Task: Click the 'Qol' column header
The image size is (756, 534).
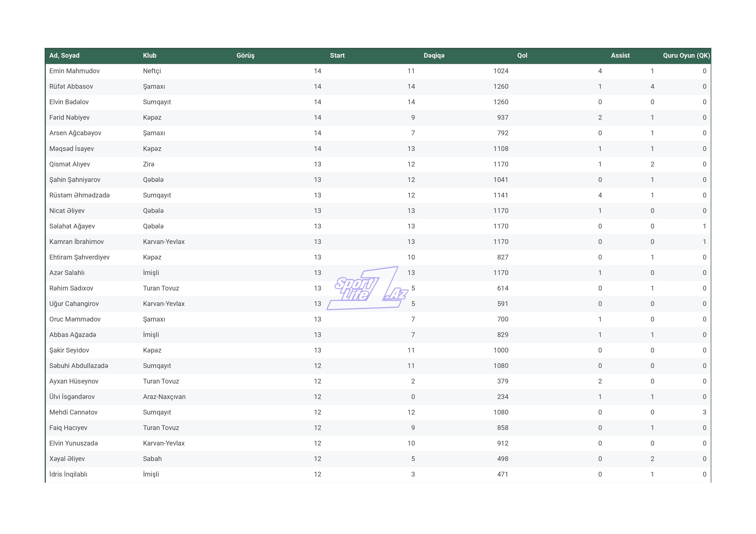Action: [x=522, y=56]
